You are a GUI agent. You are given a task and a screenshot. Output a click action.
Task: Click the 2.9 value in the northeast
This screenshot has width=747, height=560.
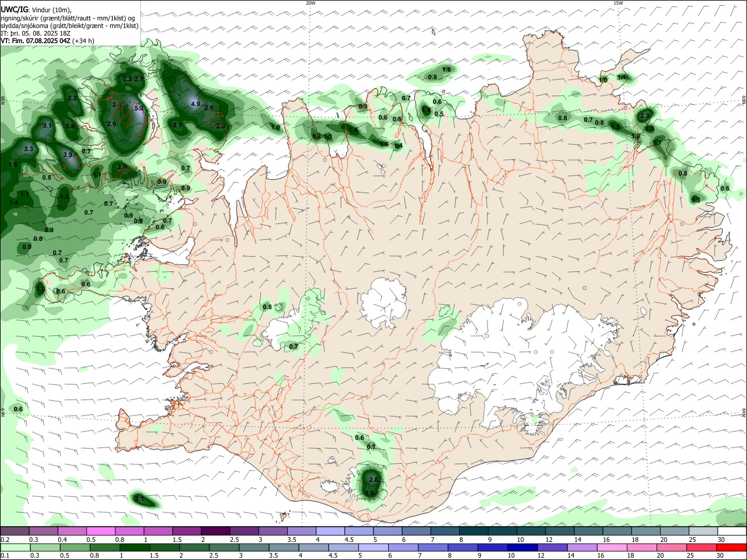[x=645, y=116]
